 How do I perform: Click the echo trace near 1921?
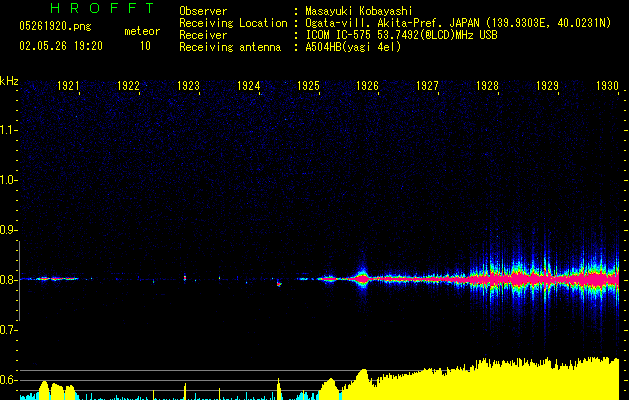(x=57, y=278)
